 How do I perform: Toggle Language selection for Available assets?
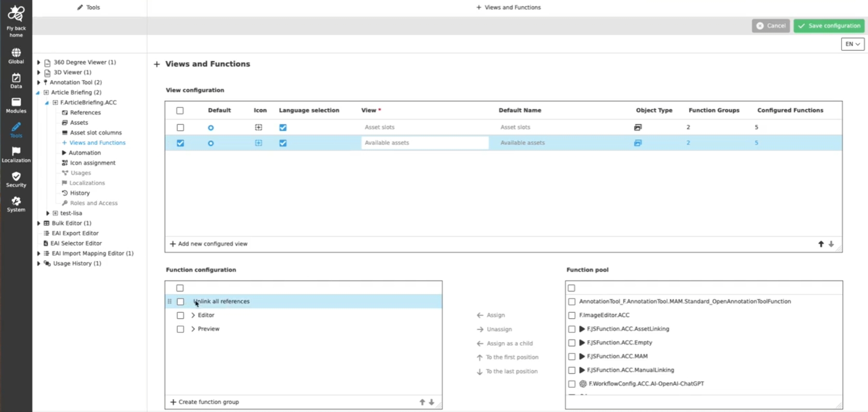283,143
